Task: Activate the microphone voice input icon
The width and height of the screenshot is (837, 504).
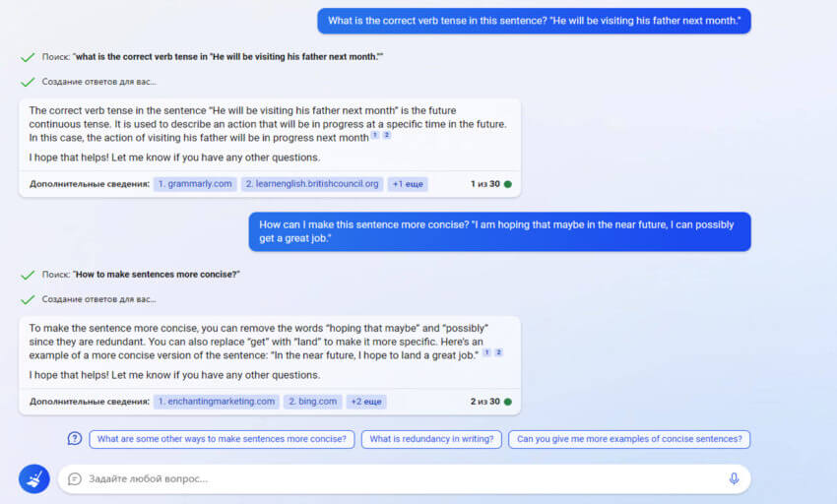Action: tap(734, 478)
